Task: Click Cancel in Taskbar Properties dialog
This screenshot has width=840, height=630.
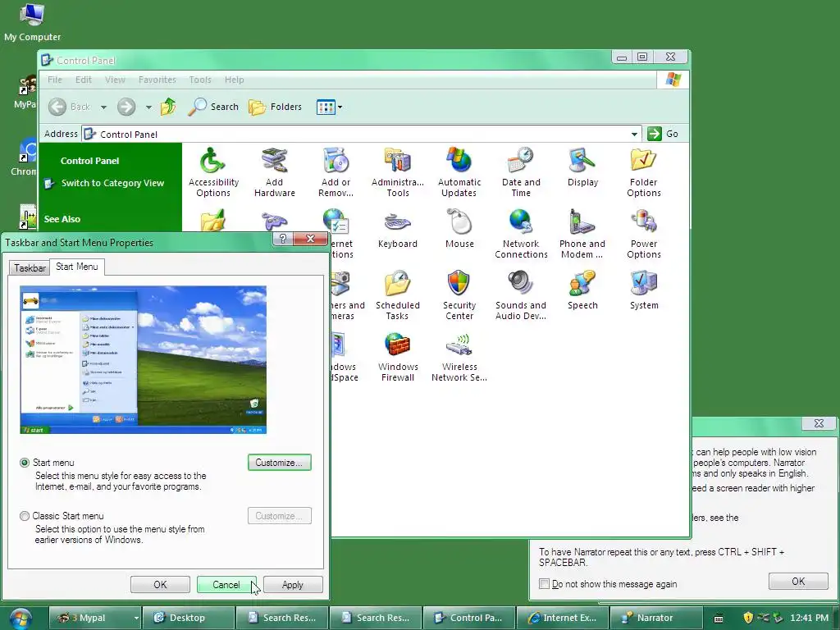Action: pos(226,584)
